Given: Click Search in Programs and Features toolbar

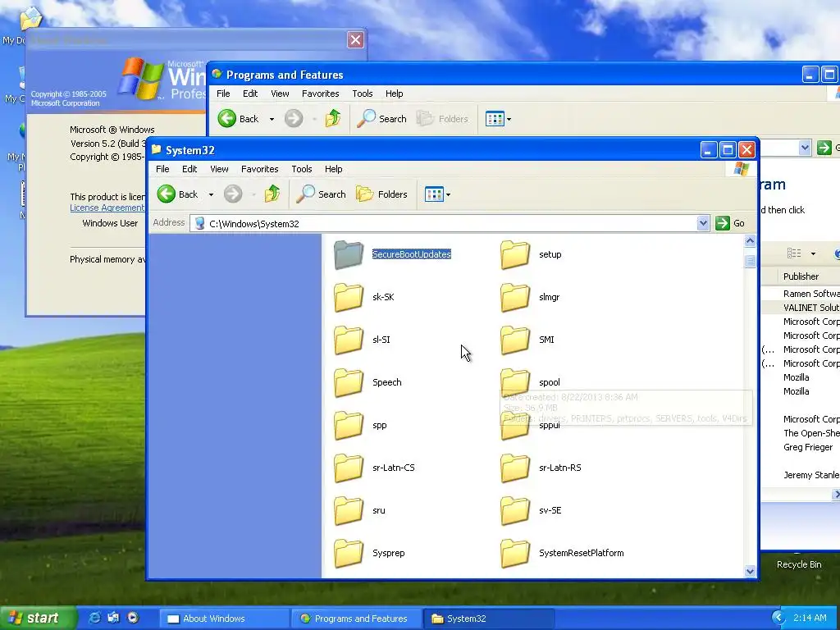Looking at the screenshot, I should point(381,118).
